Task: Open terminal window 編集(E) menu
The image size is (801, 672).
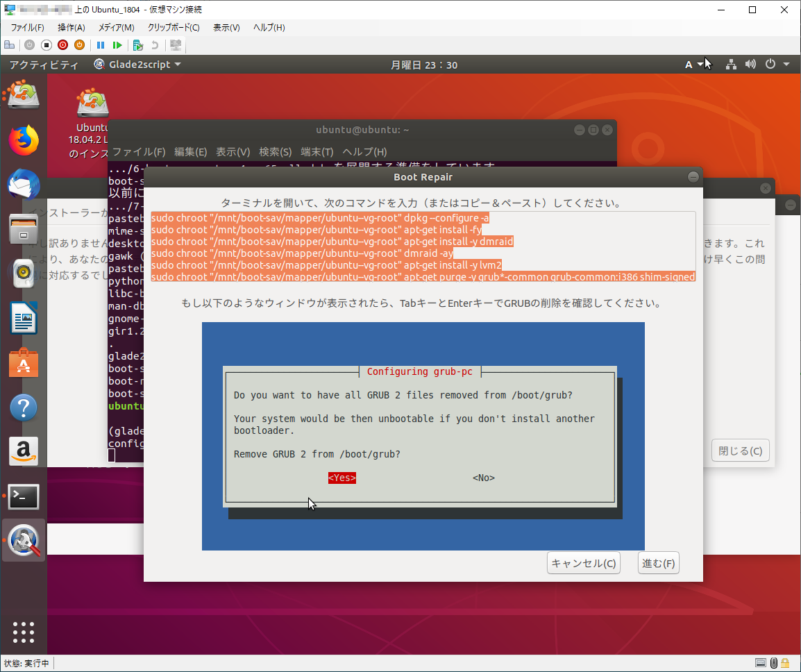Action: click(x=191, y=152)
